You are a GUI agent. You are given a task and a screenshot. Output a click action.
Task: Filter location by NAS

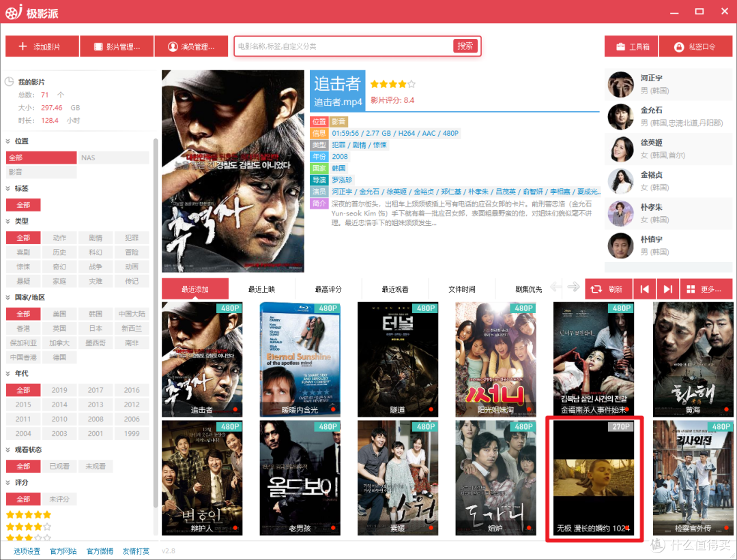[x=113, y=158]
